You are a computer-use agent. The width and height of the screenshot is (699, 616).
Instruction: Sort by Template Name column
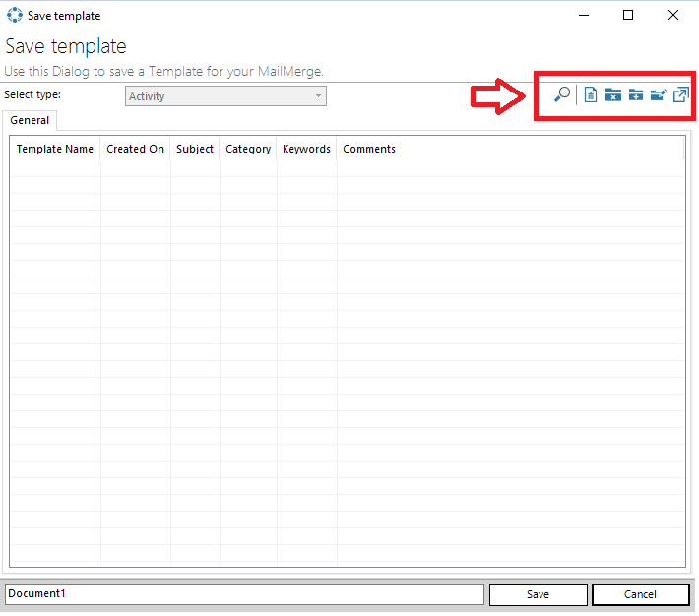pyautogui.click(x=55, y=150)
